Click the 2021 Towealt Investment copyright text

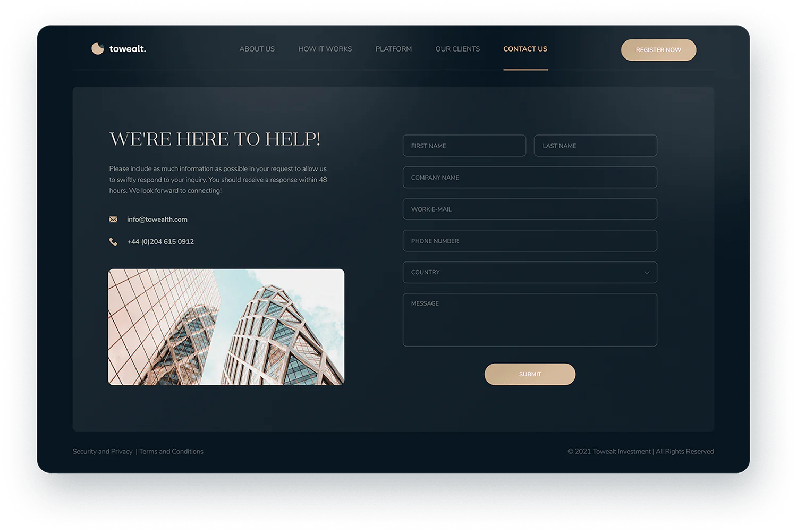tap(641, 451)
